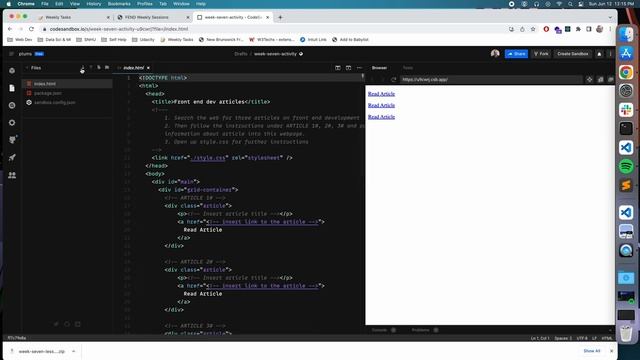This screenshot has height=360, width=640.
Task: Select the Browser preview tab
Action: pyautogui.click(x=379, y=68)
